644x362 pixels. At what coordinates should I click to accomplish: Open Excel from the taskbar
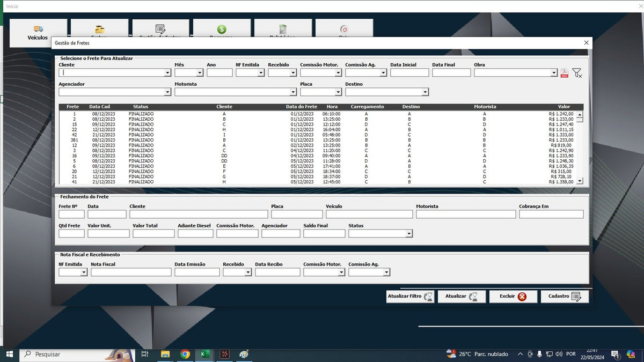[204, 354]
